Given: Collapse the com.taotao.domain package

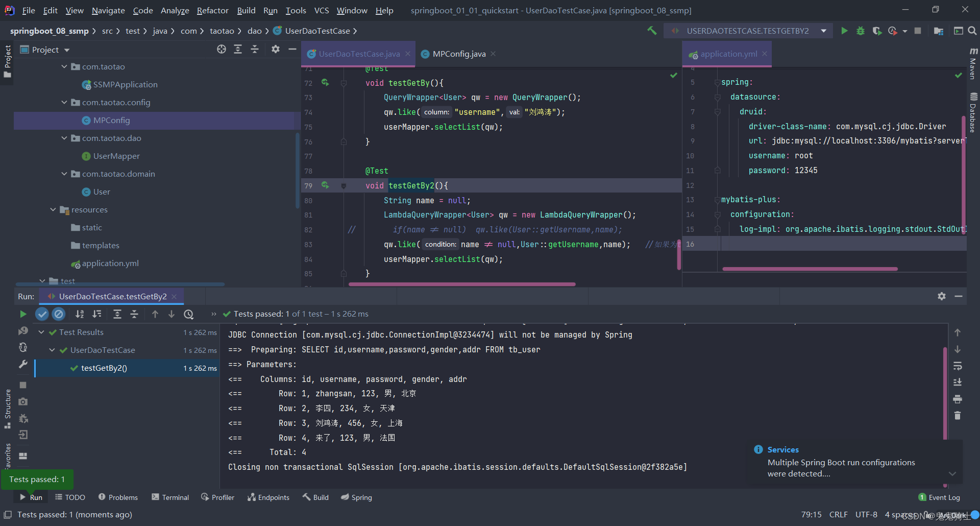Looking at the screenshot, I should pos(64,174).
